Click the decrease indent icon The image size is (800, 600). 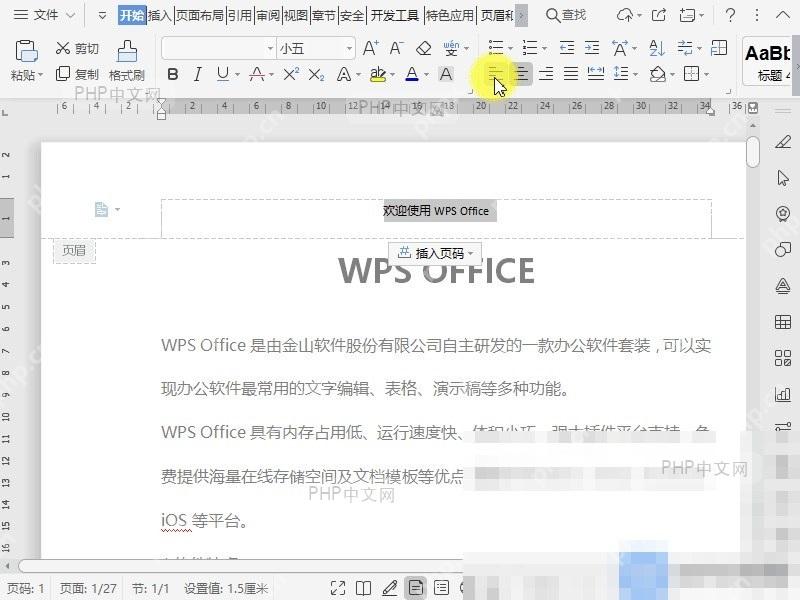pyautogui.click(x=567, y=48)
